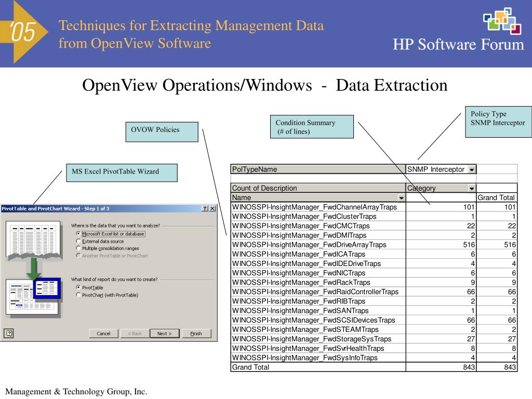Click the Finish button in wizard

click(196, 334)
